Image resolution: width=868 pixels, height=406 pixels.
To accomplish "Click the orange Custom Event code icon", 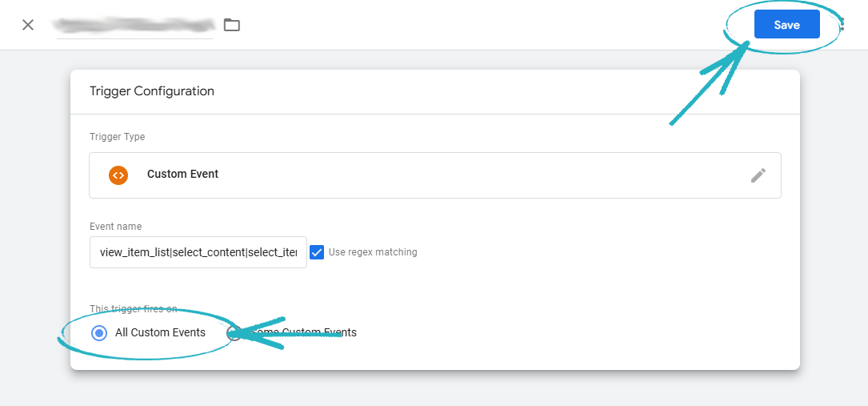I will [x=118, y=175].
